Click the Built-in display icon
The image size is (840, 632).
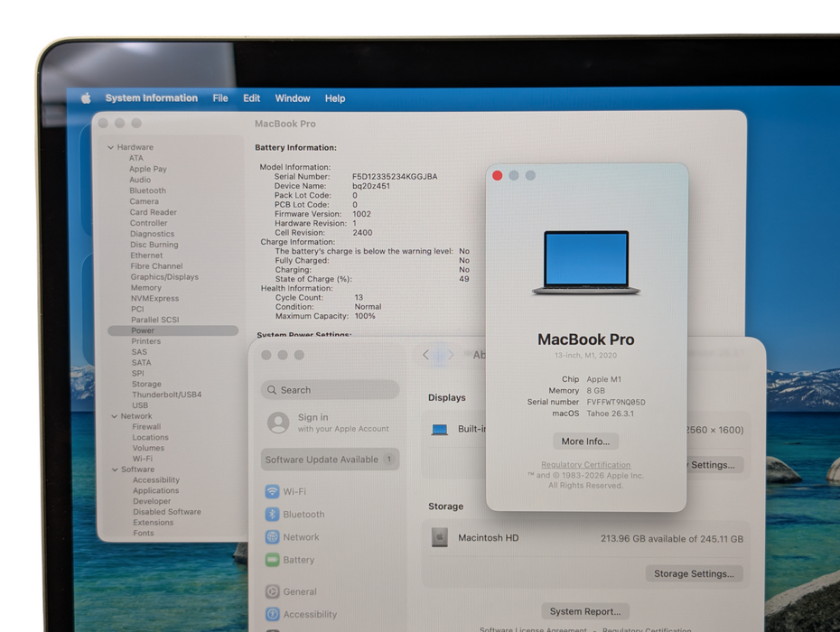coord(439,430)
